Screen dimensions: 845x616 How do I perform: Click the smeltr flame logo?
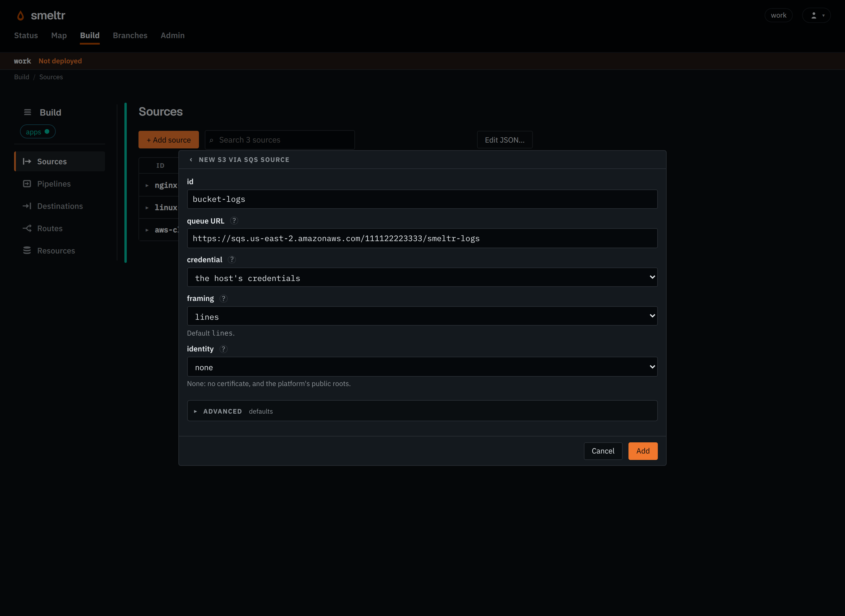click(x=21, y=15)
